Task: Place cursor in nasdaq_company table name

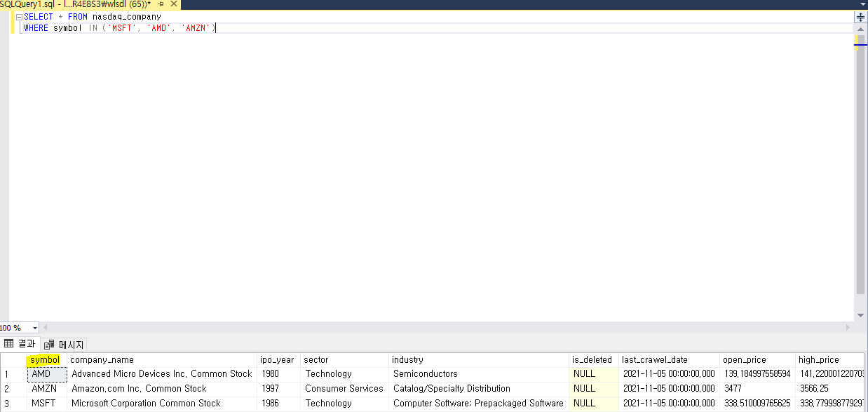Action: pos(127,17)
